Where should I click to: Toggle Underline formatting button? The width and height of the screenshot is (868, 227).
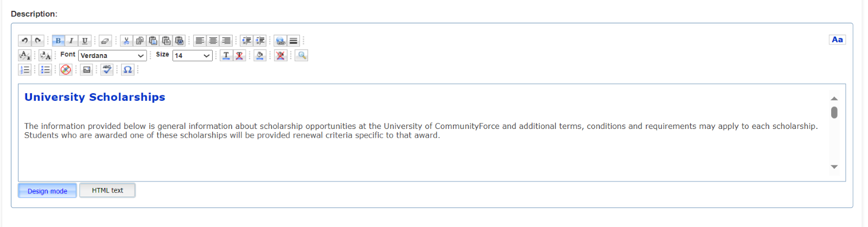click(85, 41)
